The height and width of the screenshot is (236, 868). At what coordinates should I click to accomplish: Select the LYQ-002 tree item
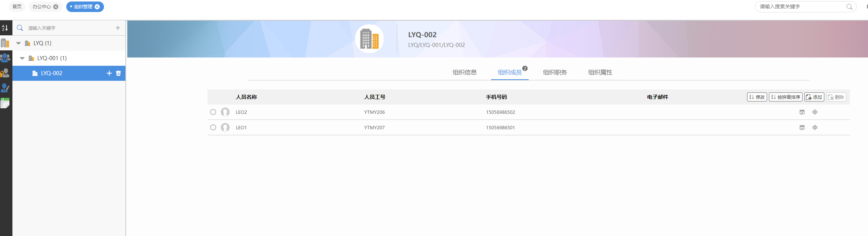69,73
